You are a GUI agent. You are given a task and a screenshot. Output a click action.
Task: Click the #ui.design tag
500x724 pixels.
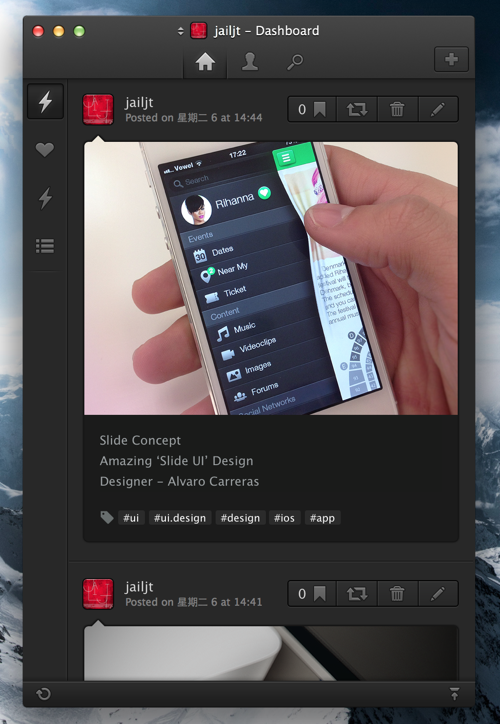[x=180, y=518]
